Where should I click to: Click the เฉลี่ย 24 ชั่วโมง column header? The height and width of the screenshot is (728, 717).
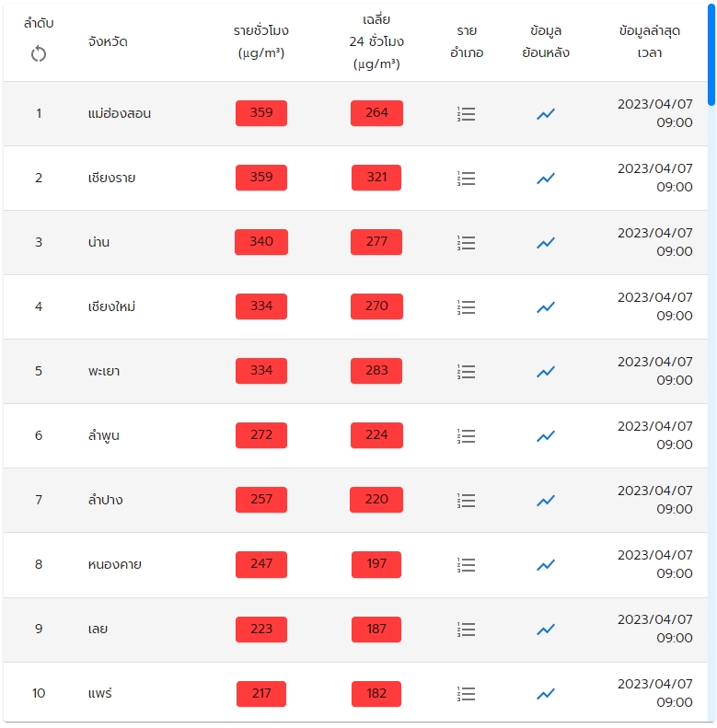[x=376, y=41]
